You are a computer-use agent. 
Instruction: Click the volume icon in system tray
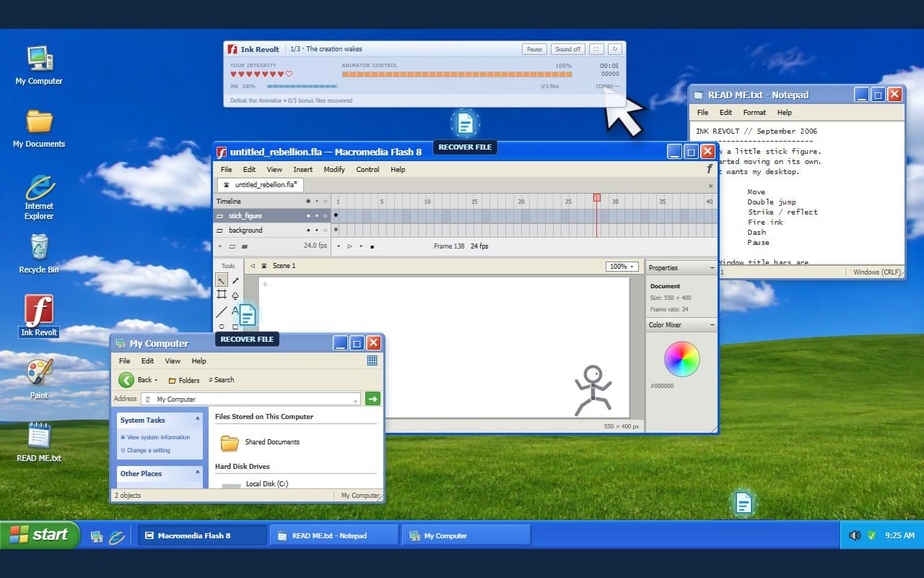pos(855,535)
